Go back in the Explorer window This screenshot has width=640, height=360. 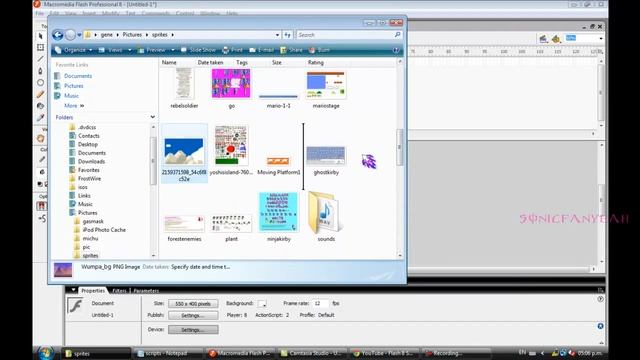click(x=58, y=35)
